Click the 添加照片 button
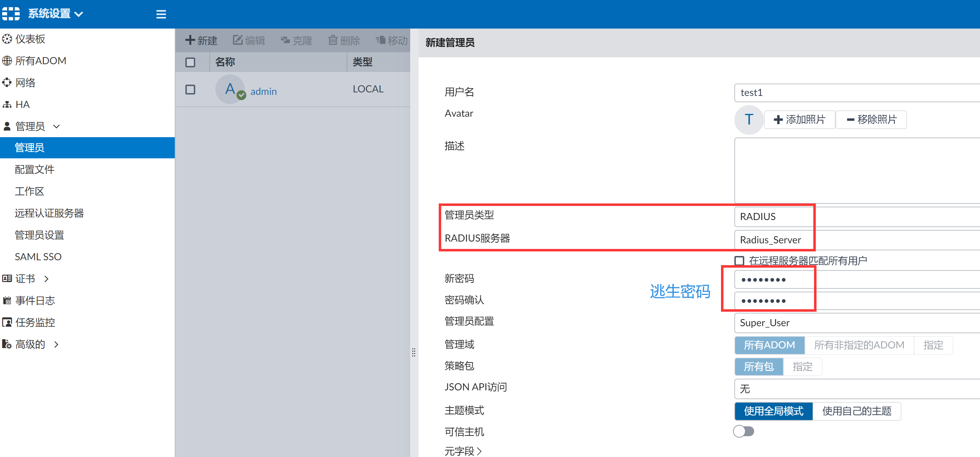The height and width of the screenshot is (457, 980). [x=799, y=120]
